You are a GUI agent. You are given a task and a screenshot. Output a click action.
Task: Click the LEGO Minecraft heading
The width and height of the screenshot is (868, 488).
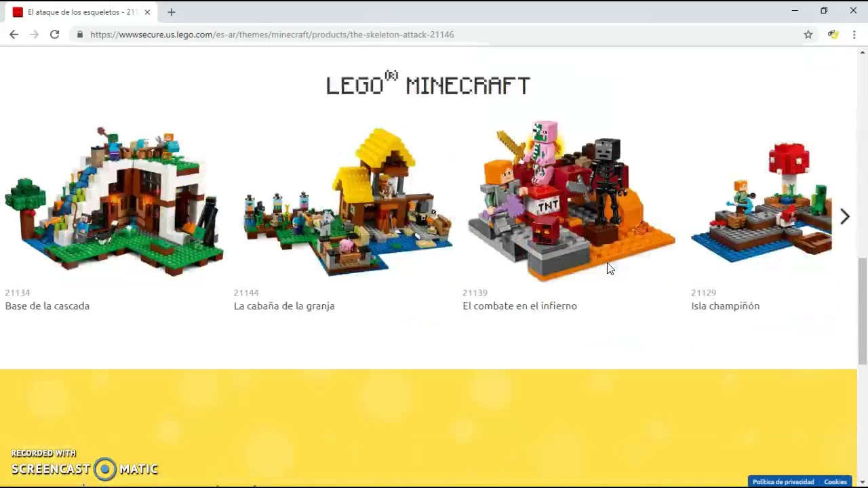[x=428, y=83]
